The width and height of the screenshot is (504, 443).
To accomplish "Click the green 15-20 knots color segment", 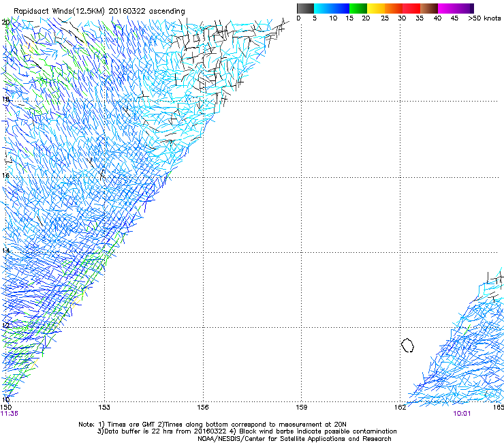I will pos(358,8).
